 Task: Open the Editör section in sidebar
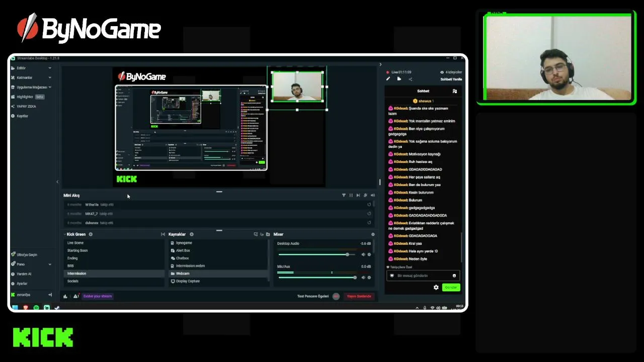21,68
